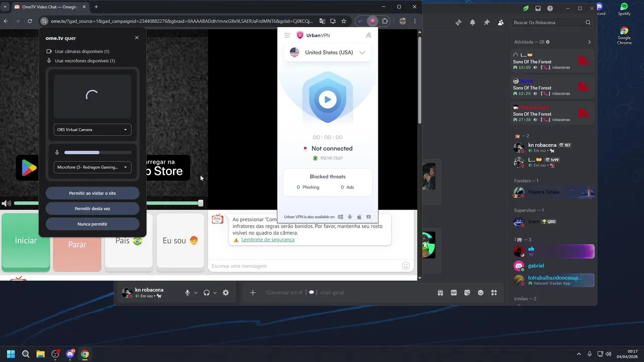The image size is (644, 362).
Task: Open the OBS Virtual Camera dropdown
Action: click(x=93, y=130)
